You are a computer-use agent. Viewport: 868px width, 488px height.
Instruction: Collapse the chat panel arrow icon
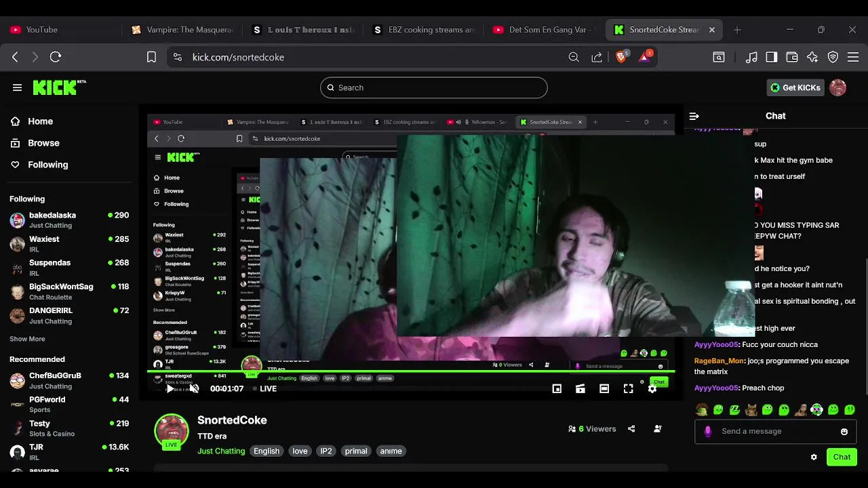(x=694, y=116)
